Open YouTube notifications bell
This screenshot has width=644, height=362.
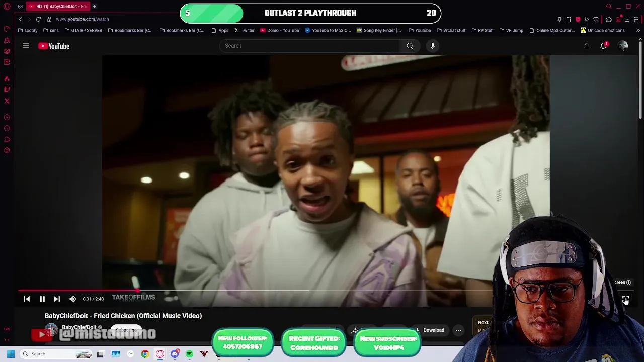coord(603,46)
